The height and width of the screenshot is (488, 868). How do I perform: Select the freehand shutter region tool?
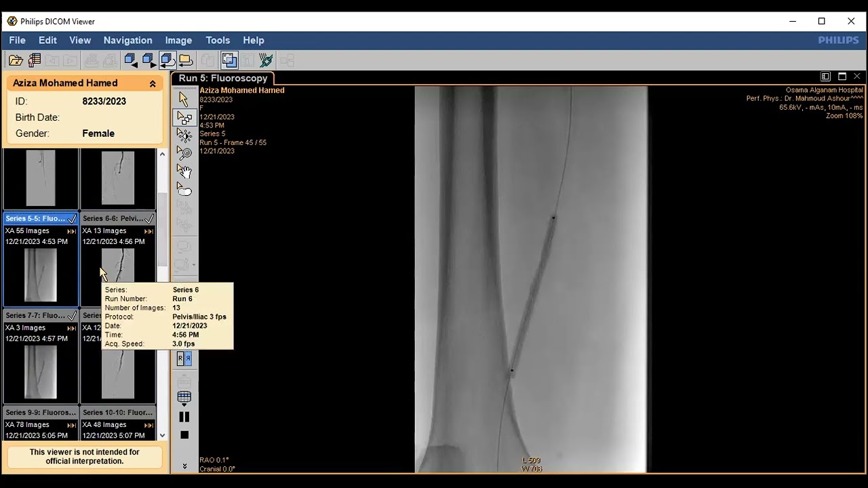184,189
